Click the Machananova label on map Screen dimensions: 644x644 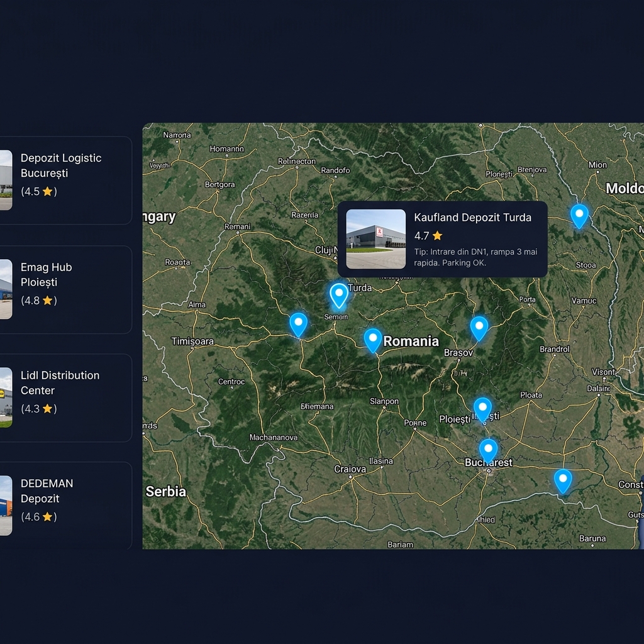coord(274,438)
